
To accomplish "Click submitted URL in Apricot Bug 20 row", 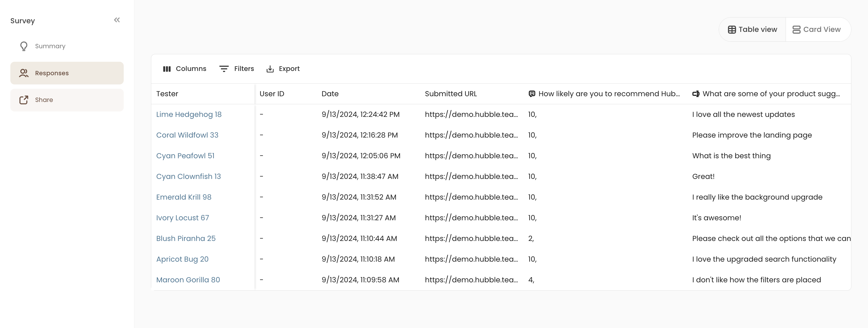I will [471, 259].
